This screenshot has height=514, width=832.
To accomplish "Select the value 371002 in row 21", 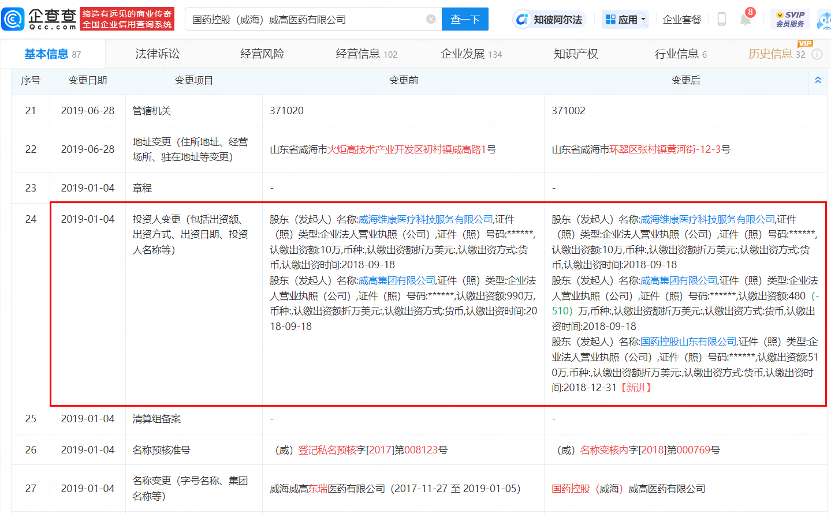I will click(x=568, y=110).
